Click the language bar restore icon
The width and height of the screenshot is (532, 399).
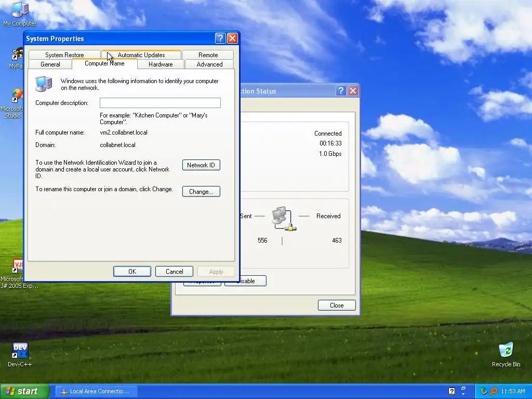click(x=463, y=388)
